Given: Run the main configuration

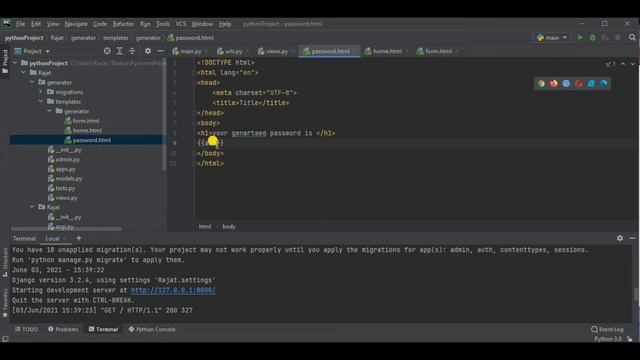Looking at the screenshot, I should (580, 38).
